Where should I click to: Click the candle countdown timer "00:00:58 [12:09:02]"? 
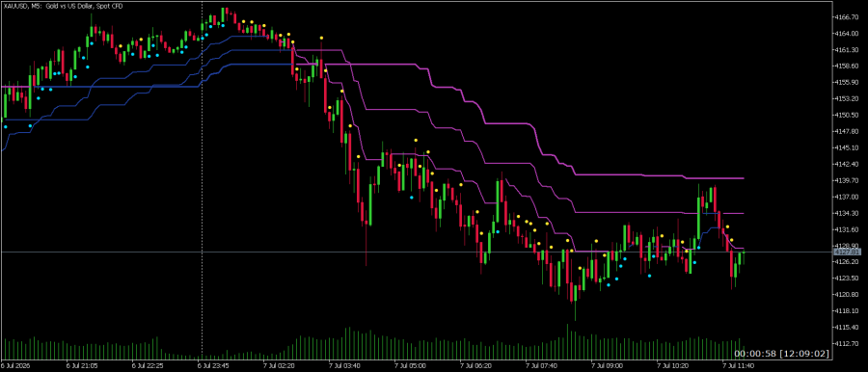point(781,353)
